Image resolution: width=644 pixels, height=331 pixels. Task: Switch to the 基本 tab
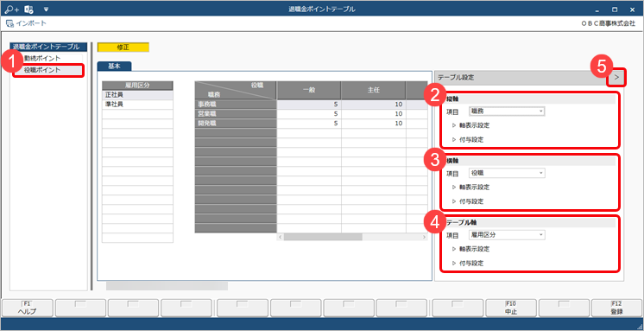[x=114, y=67]
